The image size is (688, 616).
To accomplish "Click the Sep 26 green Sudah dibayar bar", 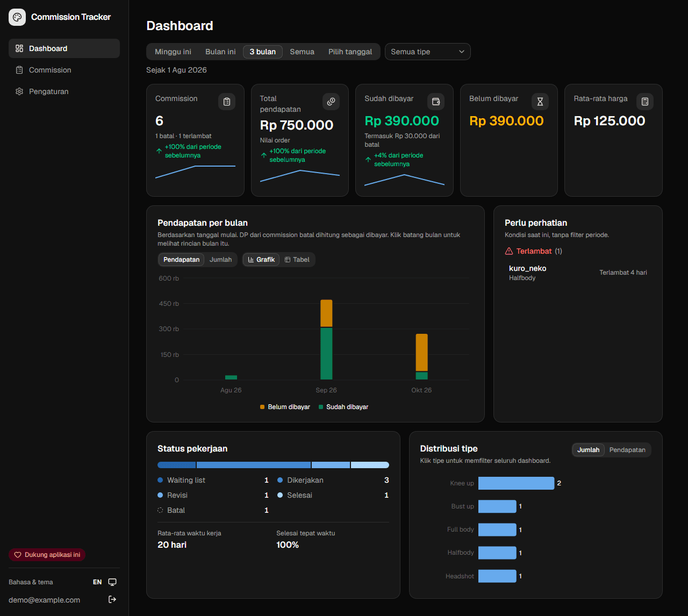I will tap(326, 354).
